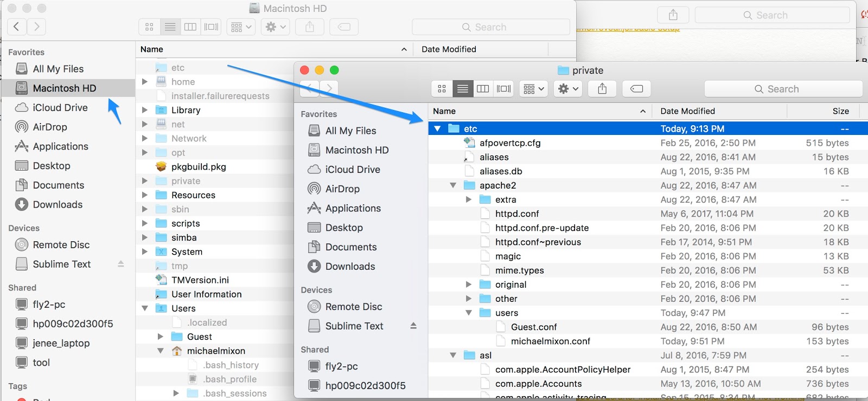The height and width of the screenshot is (401, 868).
Task: Select Cover Flow view in Macintosh HD window
Action: click(x=211, y=27)
